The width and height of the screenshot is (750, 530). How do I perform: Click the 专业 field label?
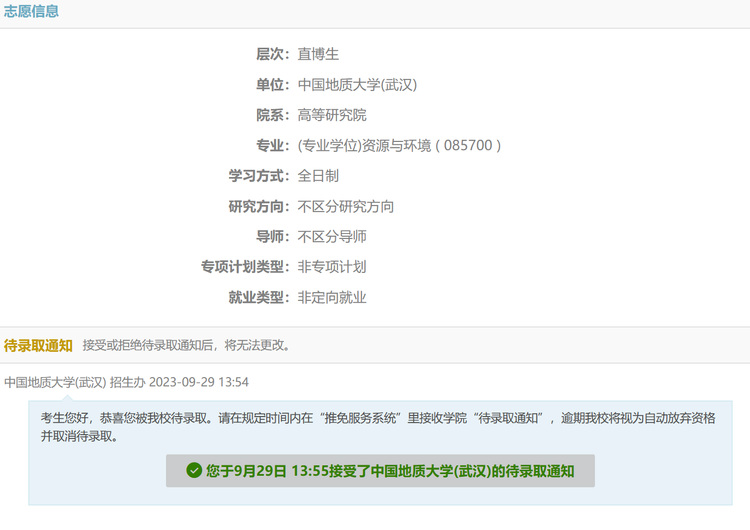[273, 145]
